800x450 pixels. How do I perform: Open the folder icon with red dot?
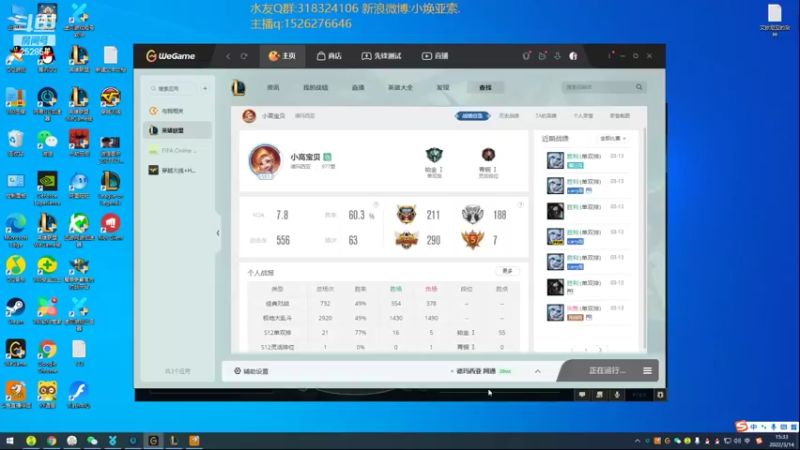(542, 56)
